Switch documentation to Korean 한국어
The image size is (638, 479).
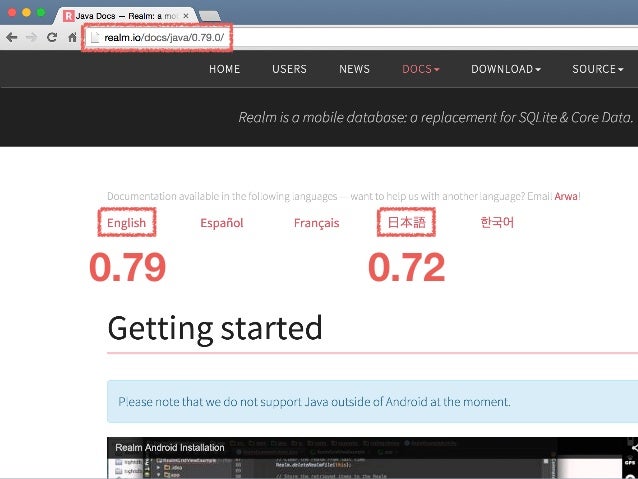(497, 222)
